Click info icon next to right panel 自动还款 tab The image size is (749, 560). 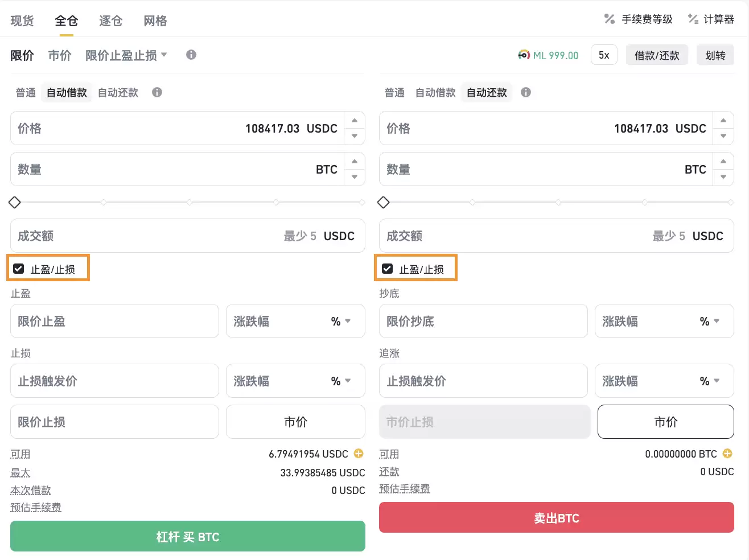click(x=525, y=92)
